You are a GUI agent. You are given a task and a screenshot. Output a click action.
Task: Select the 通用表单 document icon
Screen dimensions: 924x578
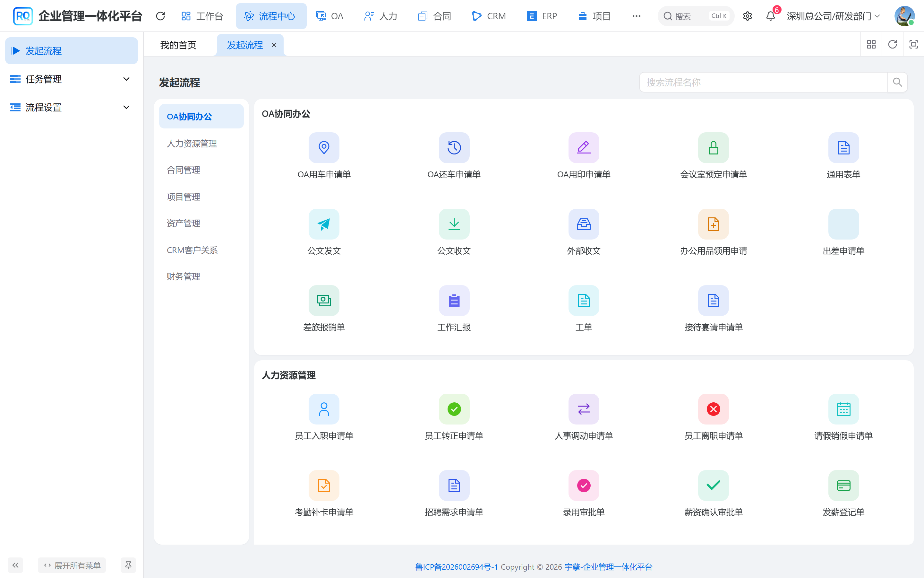(843, 148)
